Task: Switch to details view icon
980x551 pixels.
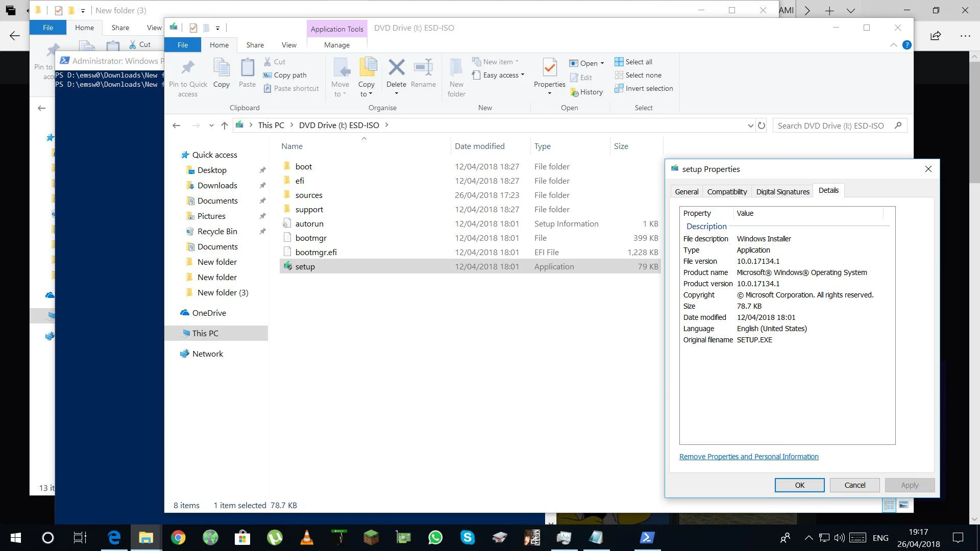Action: (889, 505)
